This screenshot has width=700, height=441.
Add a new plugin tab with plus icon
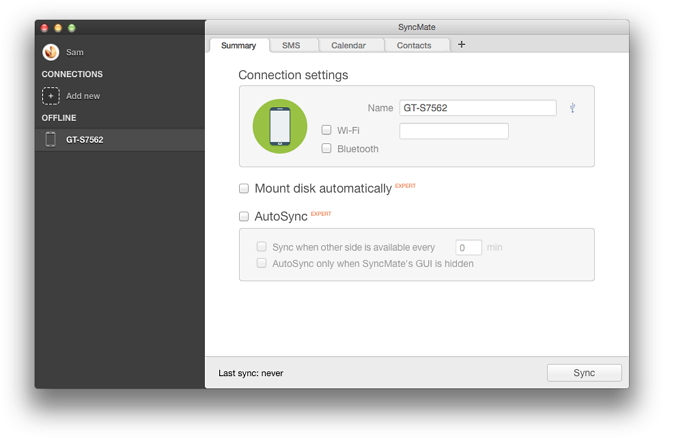point(462,44)
